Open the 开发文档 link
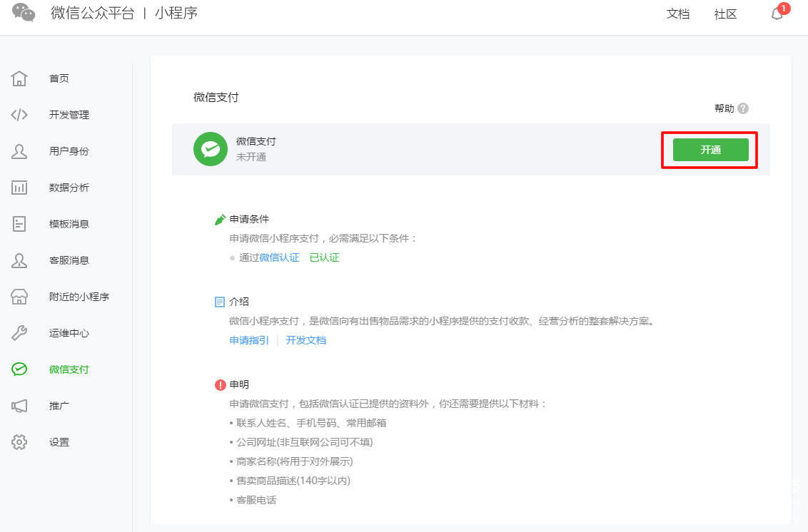Viewport: 808px width, 532px height. coord(306,340)
